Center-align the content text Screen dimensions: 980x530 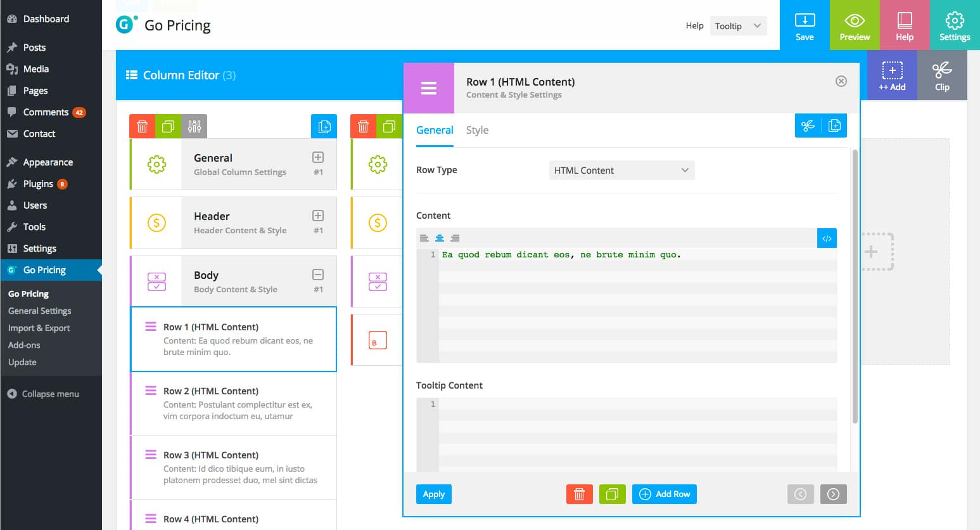[440, 238]
